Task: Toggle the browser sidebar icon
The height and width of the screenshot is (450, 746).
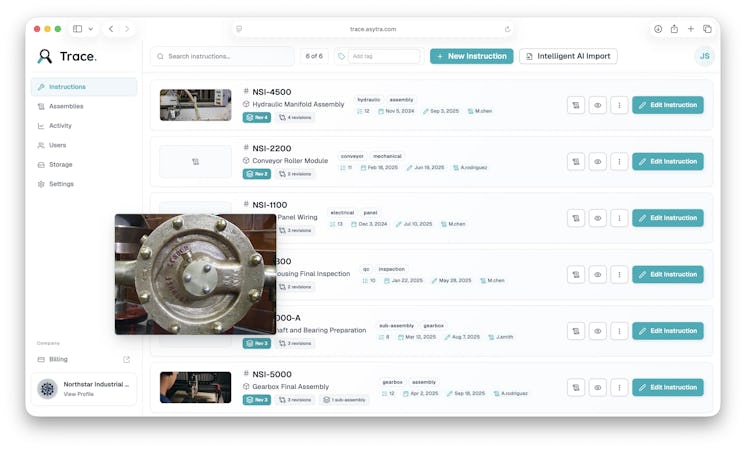Action: point(77,29)
